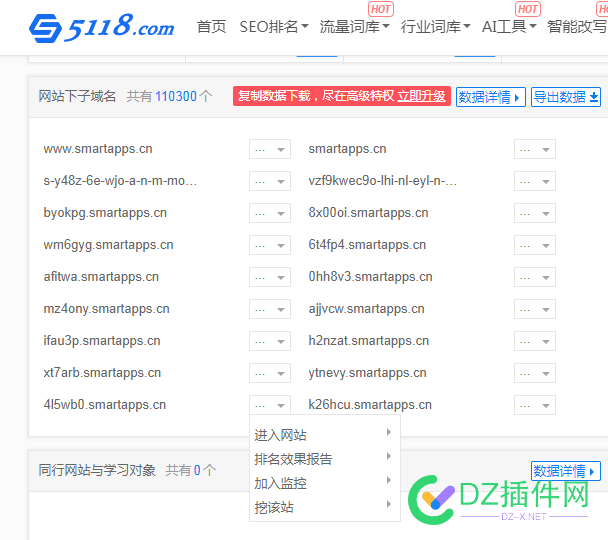Expand dropdown next to wm6gyg.smartapps.cn
Image resolution: width=608 pixels, height=540 pixels.
(x=270, y=245)
